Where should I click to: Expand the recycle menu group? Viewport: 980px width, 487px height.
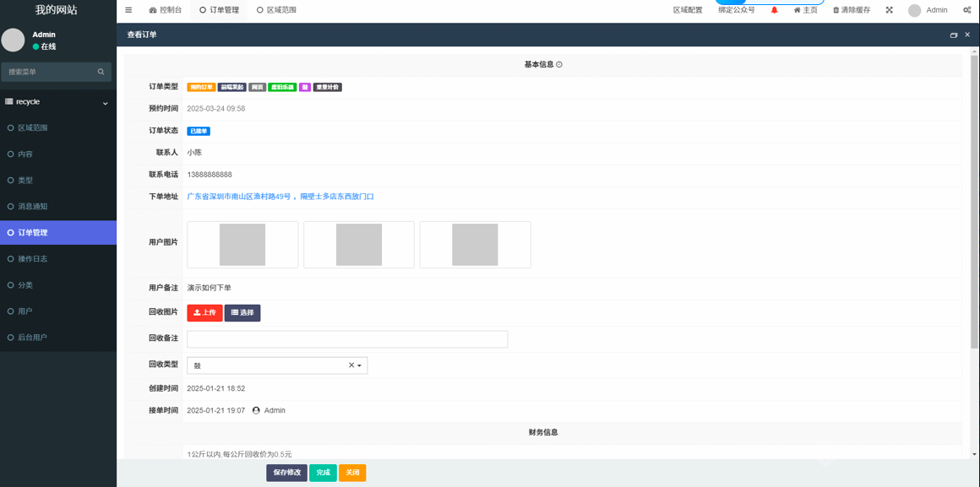[x=58, y=102]
